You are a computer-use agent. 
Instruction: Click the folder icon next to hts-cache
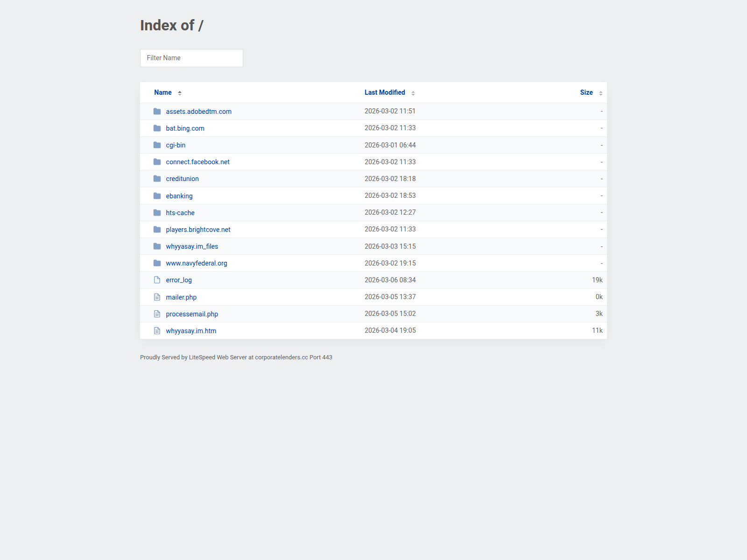[157, 212]
